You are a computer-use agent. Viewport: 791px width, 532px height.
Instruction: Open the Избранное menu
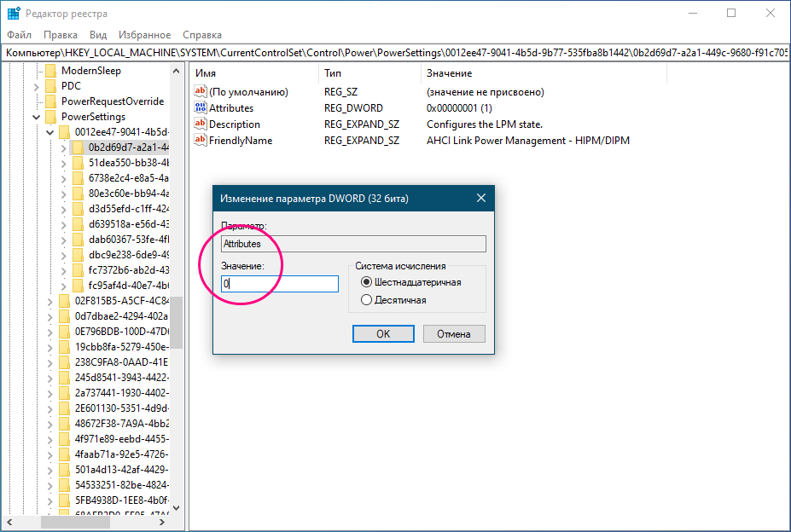click(x=145, y=35)
